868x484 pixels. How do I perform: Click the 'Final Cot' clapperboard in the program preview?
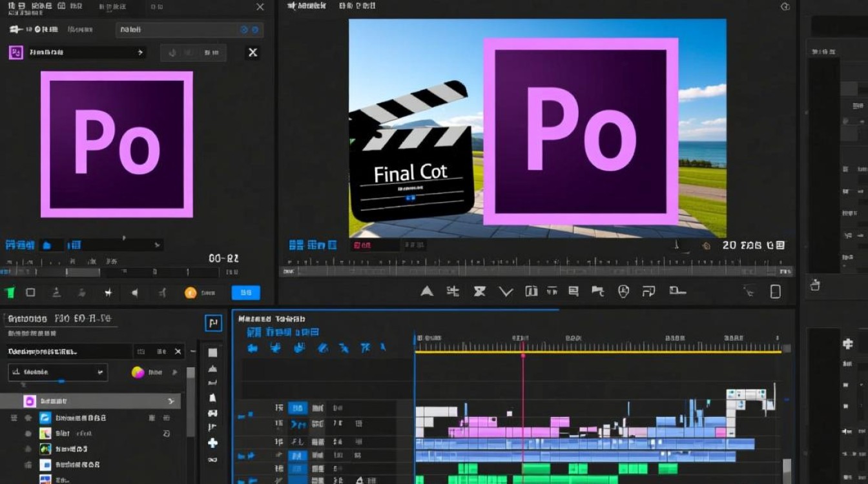tap(411, 152)
